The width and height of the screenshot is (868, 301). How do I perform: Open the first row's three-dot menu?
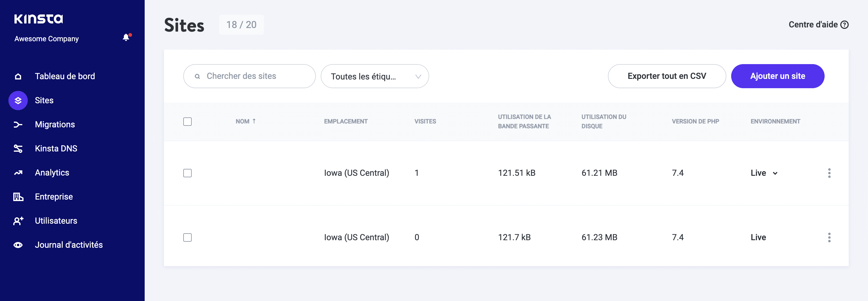tap(829, 173)
